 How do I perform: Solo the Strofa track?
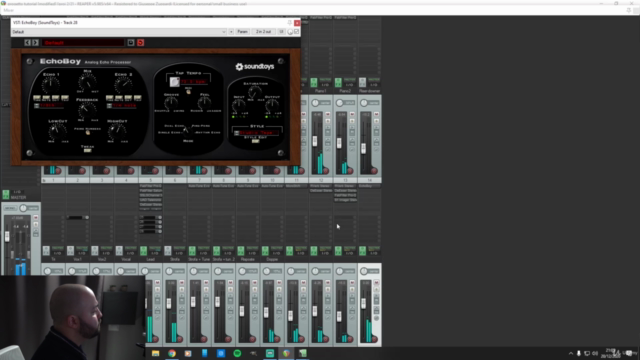182,289
